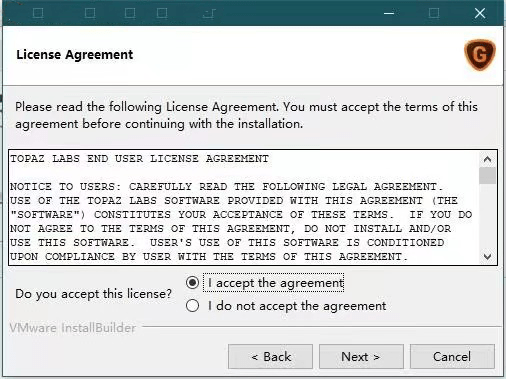Click the 'I do not accept the agreement' label

point(297,306)
